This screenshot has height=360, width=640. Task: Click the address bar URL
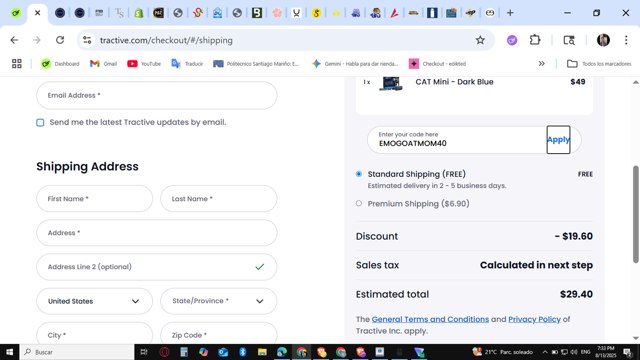[166, 40]
